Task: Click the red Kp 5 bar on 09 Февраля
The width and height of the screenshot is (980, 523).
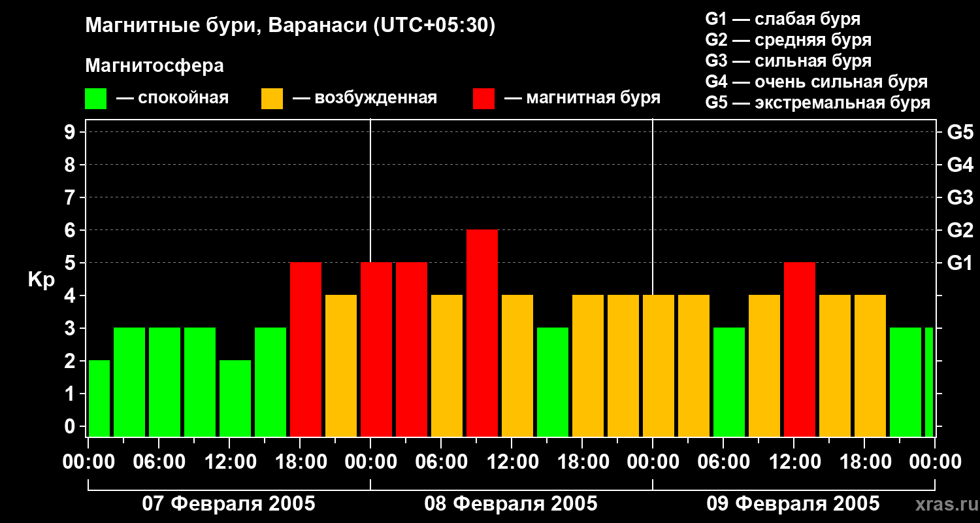Action: click(x=800, y=350)
